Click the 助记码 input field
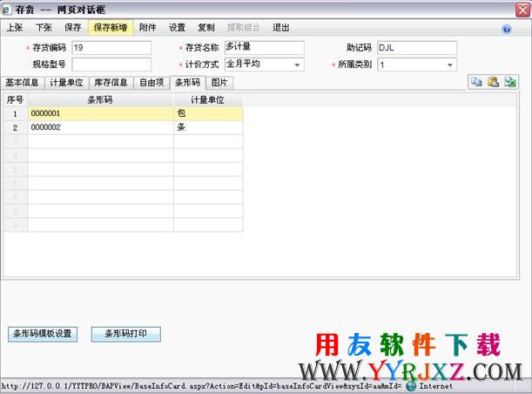Screen dimensions: 532x394 417,48
